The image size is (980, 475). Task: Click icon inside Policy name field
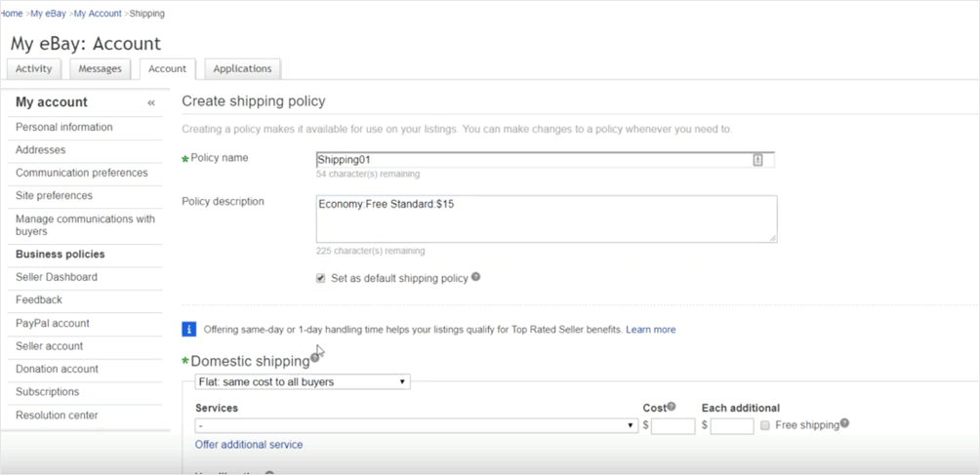pyautogui.click(x=757, y=160)
